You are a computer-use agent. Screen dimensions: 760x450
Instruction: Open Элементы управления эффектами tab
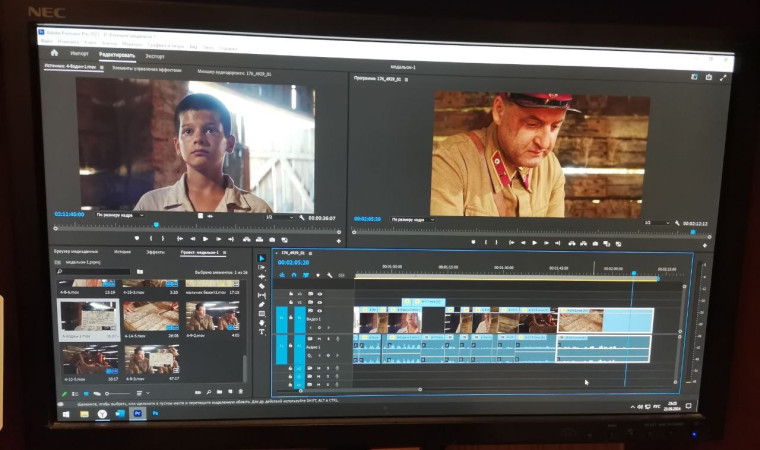tap(147, 69)
